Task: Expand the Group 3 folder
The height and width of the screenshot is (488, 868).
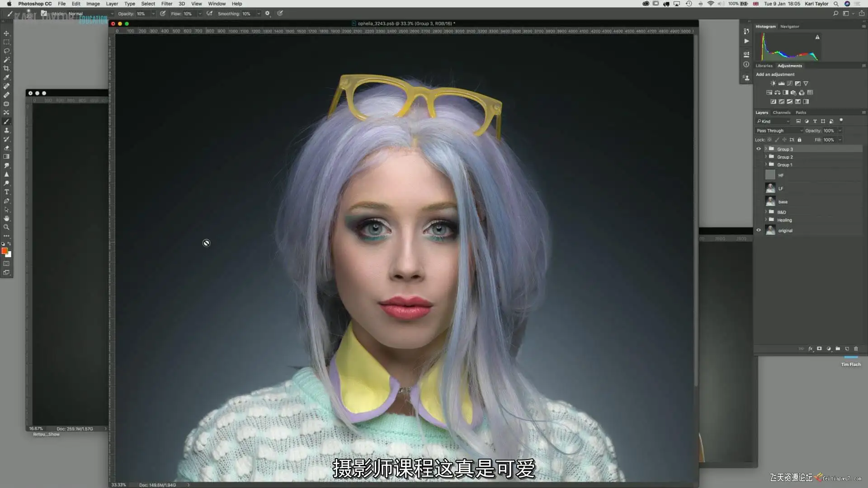Action: tap(765, 149)
